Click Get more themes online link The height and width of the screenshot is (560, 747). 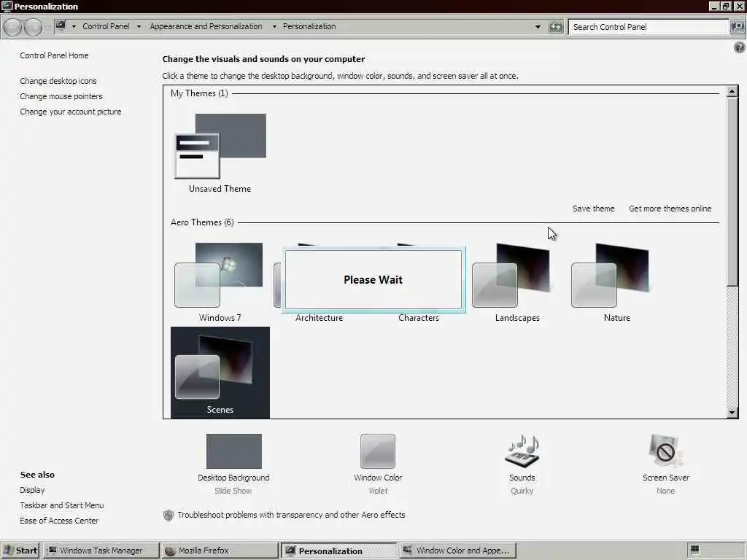tap(670, 209)
